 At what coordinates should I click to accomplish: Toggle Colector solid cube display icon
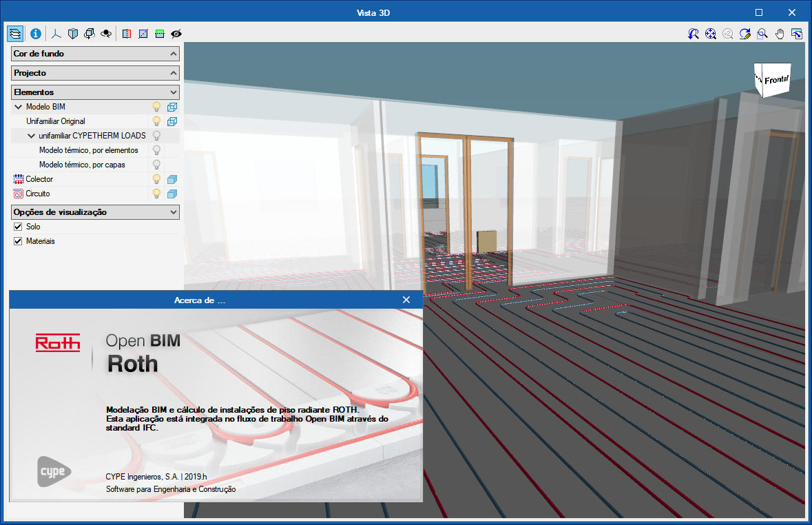(x=172, y=179)
